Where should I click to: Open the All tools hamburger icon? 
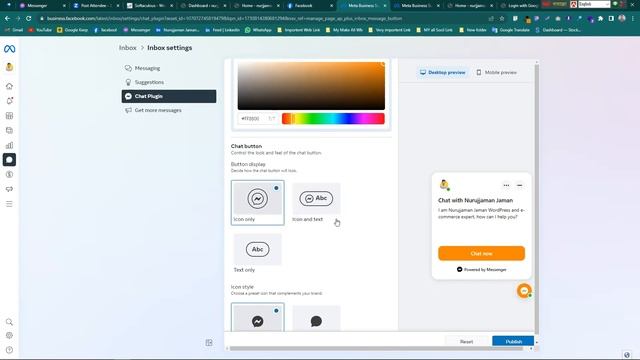click(x=9, y=204)
